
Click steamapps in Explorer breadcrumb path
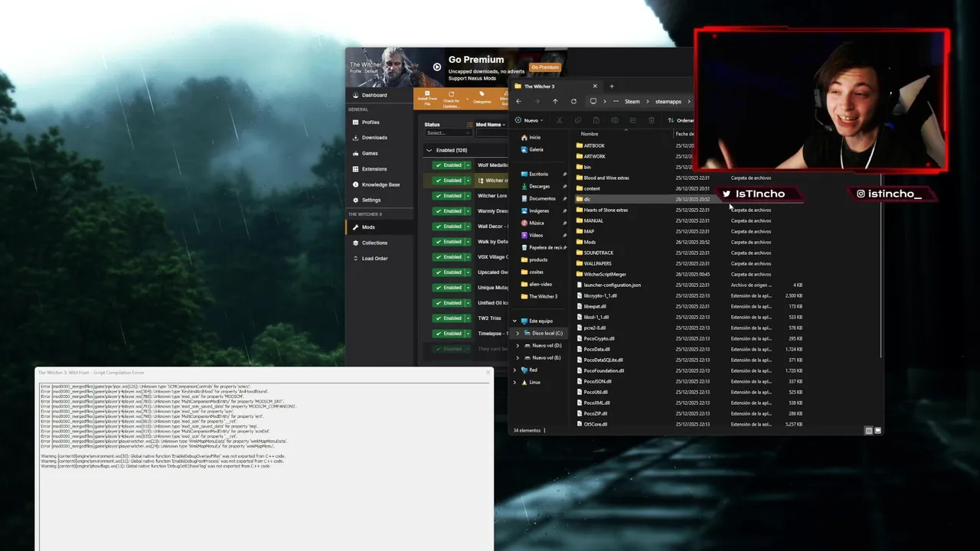(x=668, y=102)
